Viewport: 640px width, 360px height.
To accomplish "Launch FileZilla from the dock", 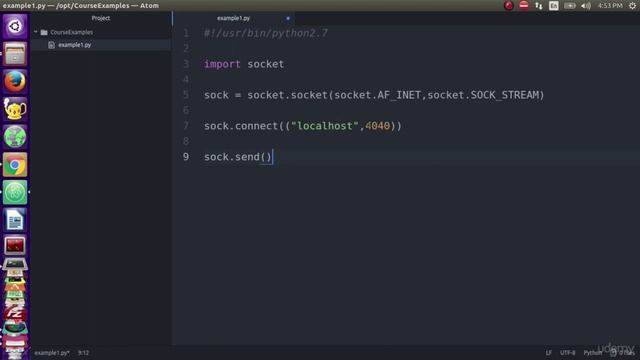I will [15, 313].
